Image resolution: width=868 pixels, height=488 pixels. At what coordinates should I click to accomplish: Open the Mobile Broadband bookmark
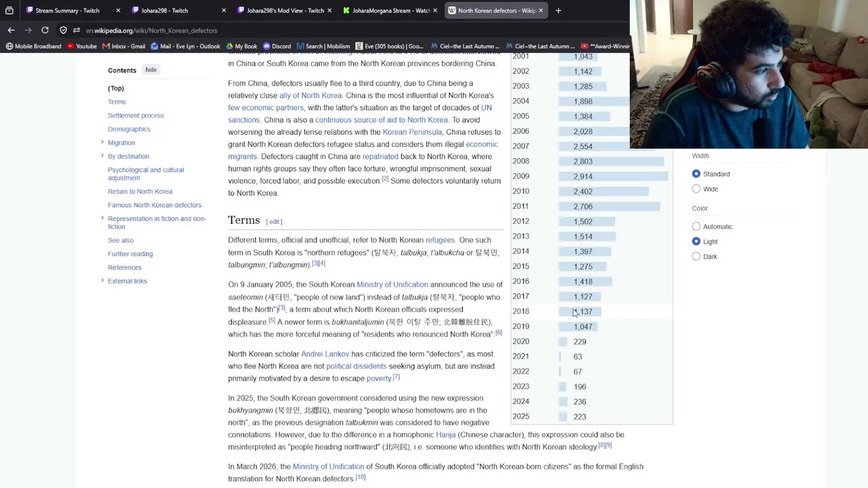tap(33, 46)
